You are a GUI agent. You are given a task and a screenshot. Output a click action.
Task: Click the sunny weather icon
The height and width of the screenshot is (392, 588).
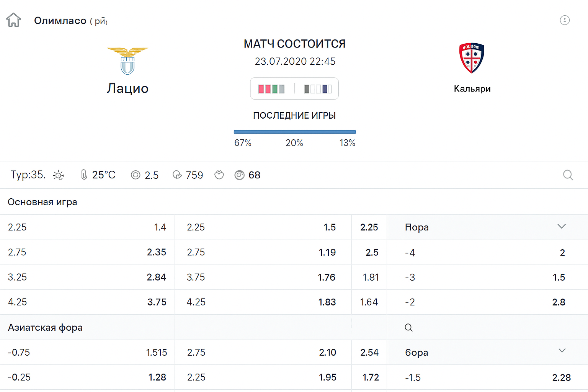(x=59, y=175)
